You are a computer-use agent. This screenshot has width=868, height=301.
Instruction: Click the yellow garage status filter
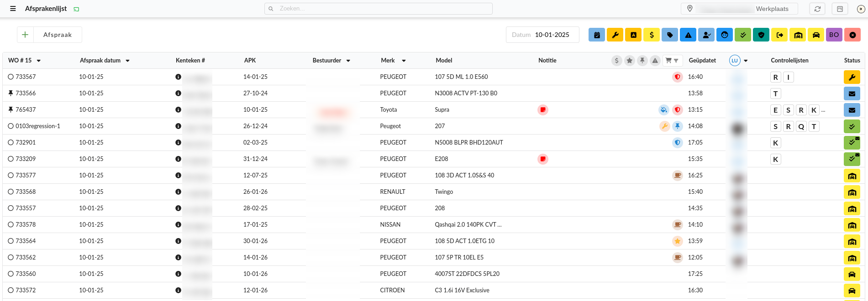coord(798,35)
